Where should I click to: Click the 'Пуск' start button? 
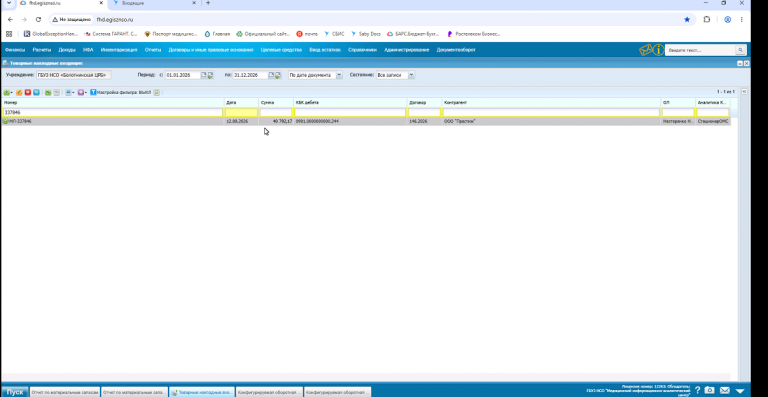coord(15,392)
